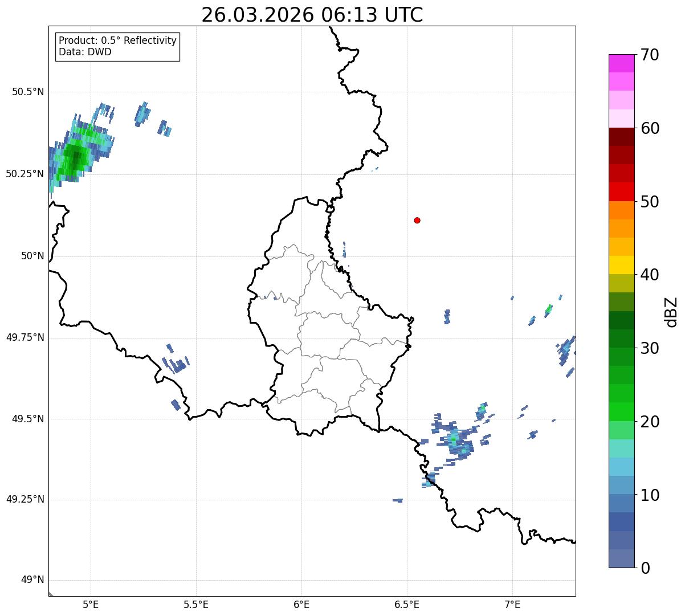The image size is (685, 616).
Task: Click the 49.5°N latitude label
Action: point(27,419)
